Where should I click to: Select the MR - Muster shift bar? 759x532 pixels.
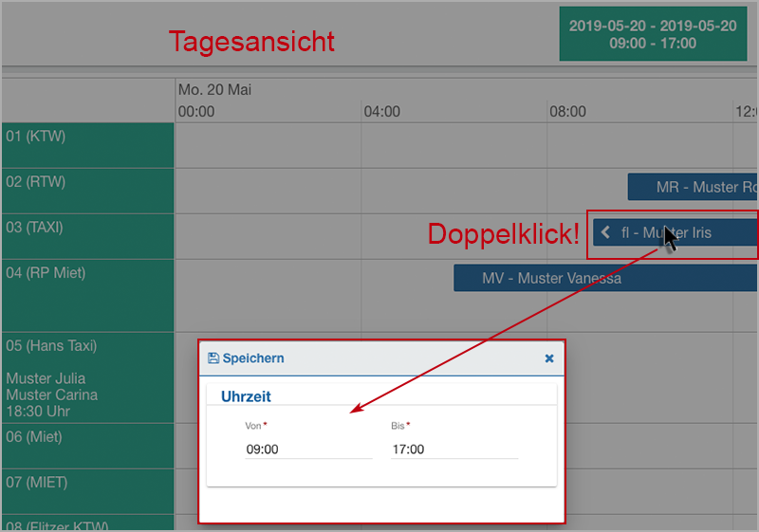[x=694, y=187]
